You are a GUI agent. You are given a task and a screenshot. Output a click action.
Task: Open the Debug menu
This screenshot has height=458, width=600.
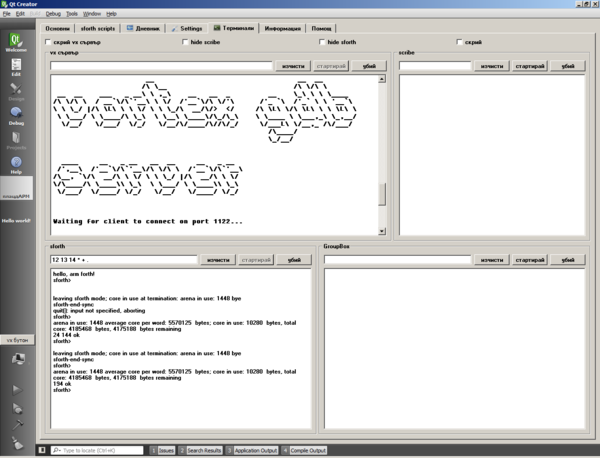[53, 14]
